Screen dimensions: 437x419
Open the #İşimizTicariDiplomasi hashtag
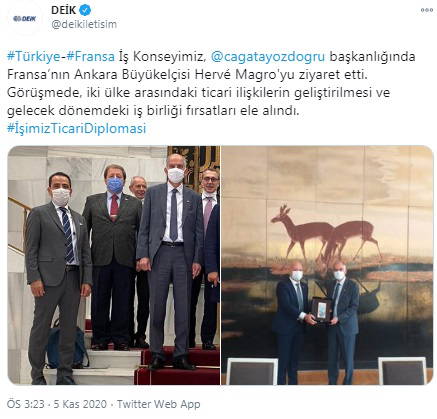77,128
